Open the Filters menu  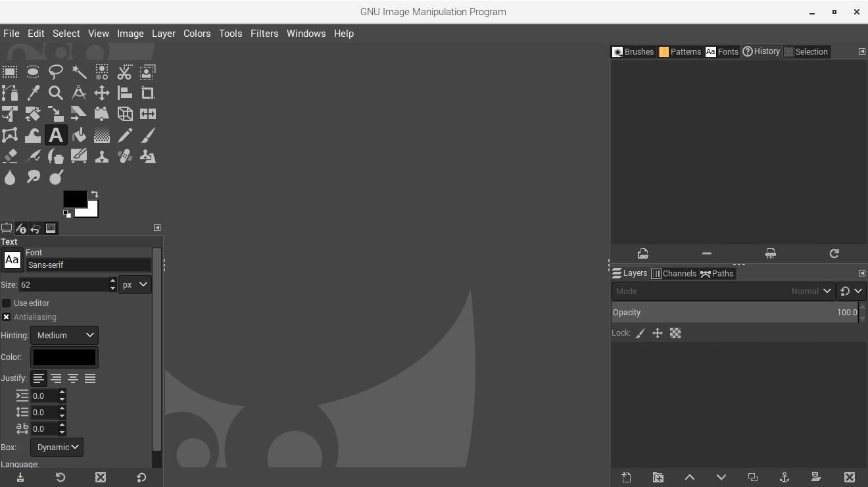(264, 34)
